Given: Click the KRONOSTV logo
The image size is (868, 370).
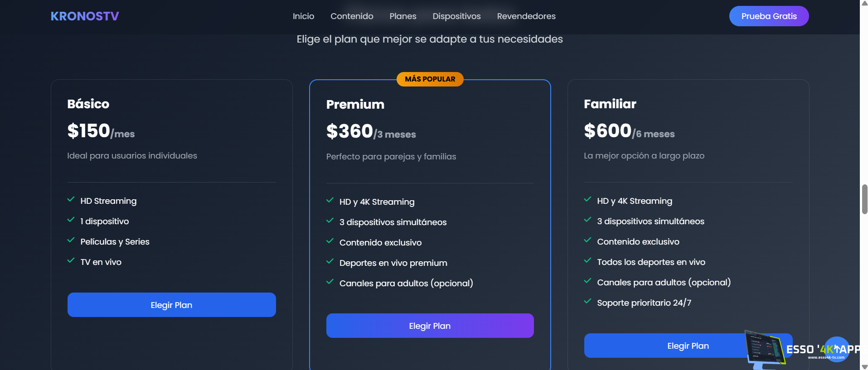Looking at the screenshot, I should pyautogui.click(x=85, y=16).
